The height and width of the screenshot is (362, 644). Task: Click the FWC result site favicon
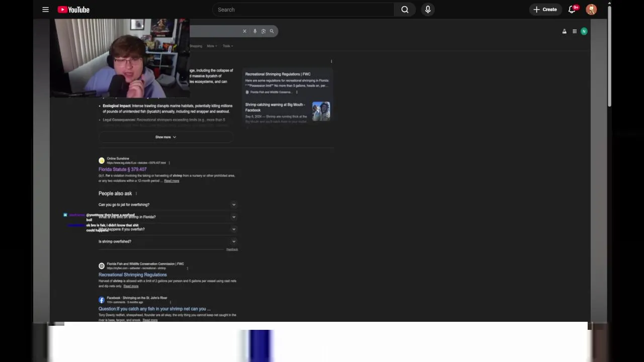(102, 265)
